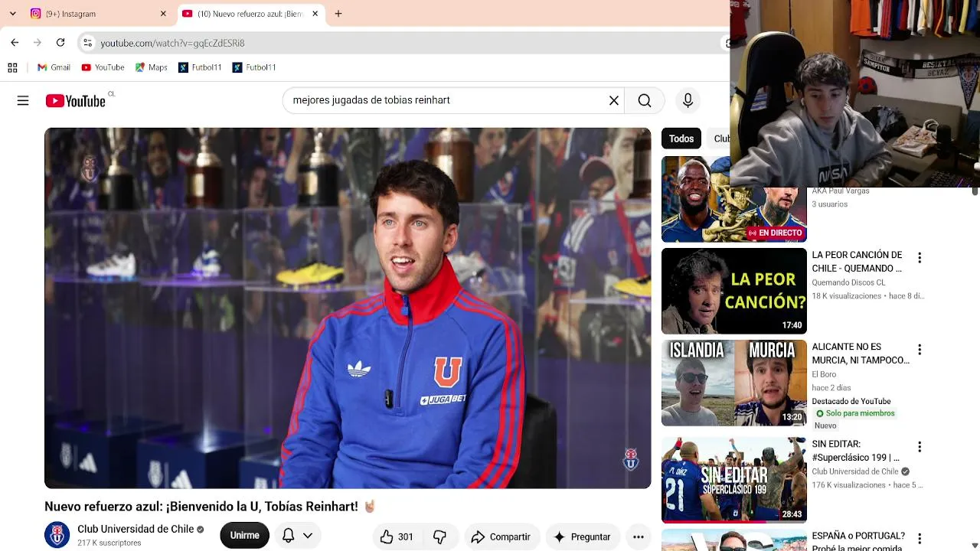Open SIN EDITAR Superclásico 199 thumbnail
This screenshot has width=980, height=551.
(734, 480)
